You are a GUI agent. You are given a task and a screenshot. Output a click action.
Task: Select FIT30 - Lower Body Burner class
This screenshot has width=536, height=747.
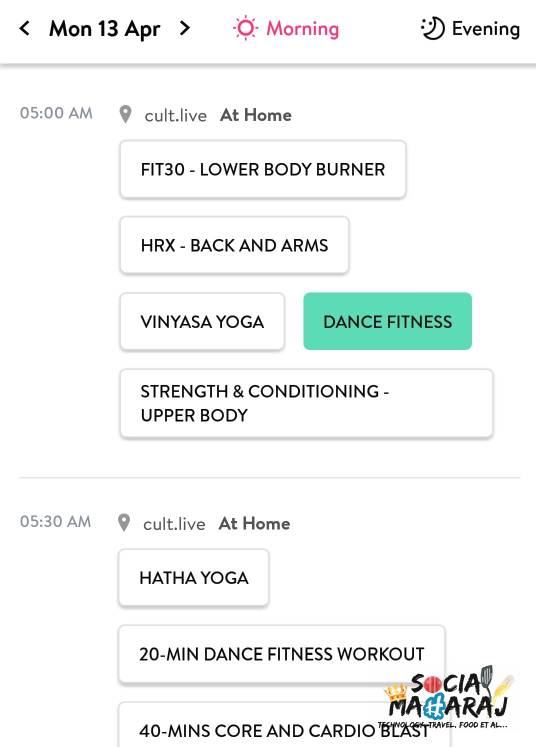click(263, 169)
